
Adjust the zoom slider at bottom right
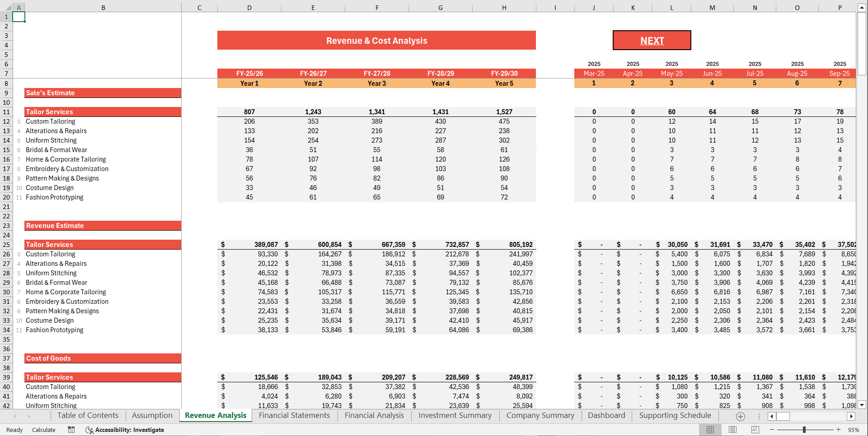(804, 430)
